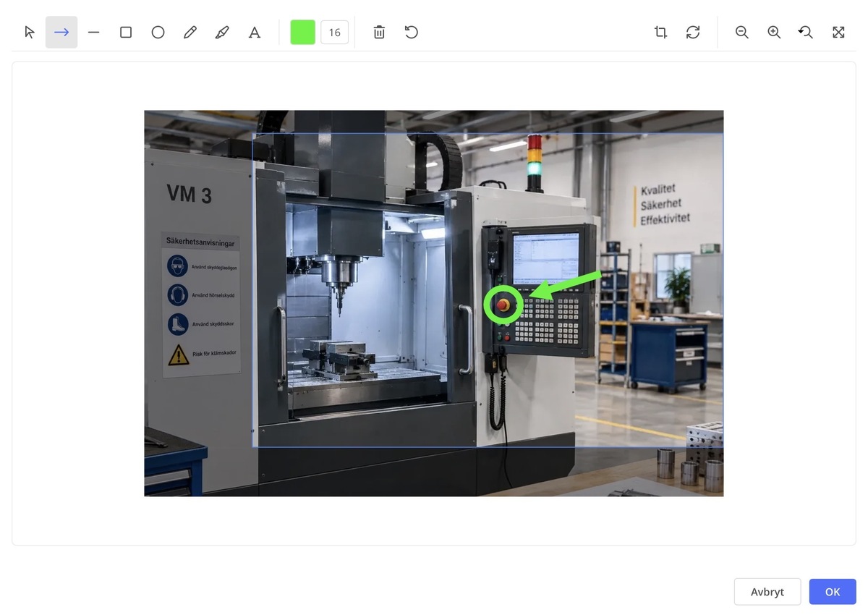Cancel editing with the Avbryt button
Viewport: 868px width, 615px height.
coord(767,592)
